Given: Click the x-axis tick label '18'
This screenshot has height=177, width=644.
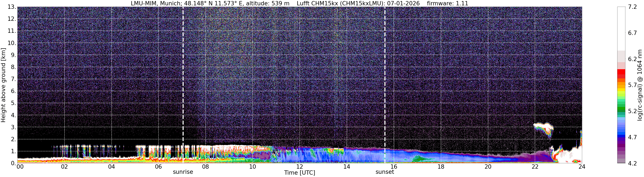Looking at the screenshot, I should [x=441, y=167].
